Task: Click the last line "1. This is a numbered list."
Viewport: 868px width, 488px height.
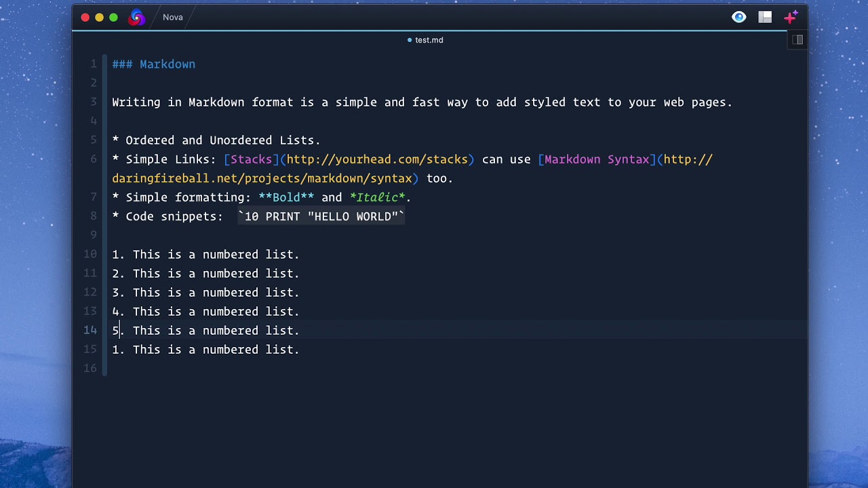Action: point(205,349)
